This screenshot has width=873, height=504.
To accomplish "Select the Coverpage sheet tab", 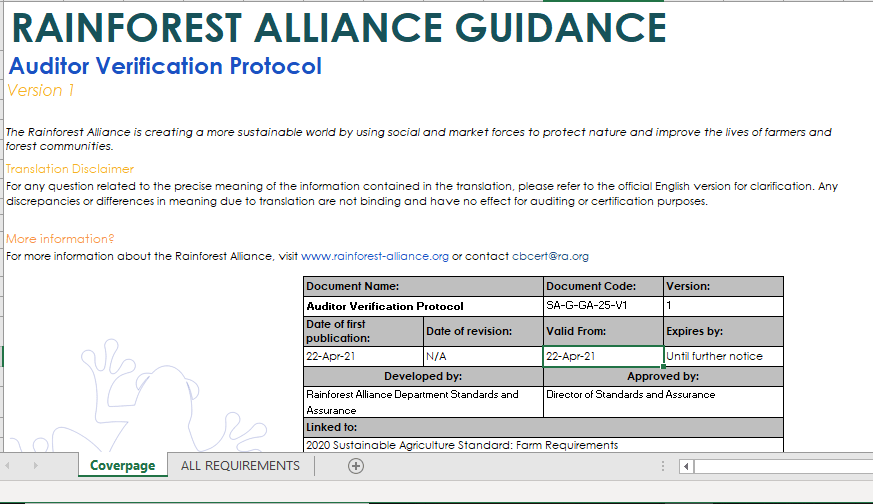I will pyautogui.click(x=123, y=466).
